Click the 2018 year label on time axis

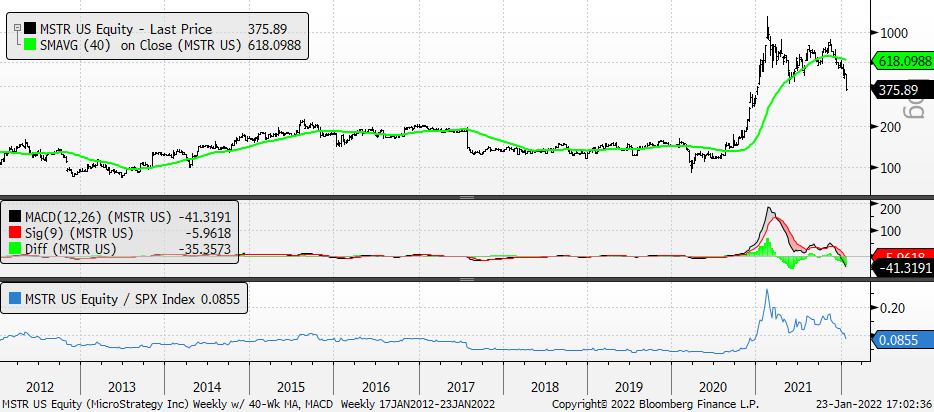545,386
